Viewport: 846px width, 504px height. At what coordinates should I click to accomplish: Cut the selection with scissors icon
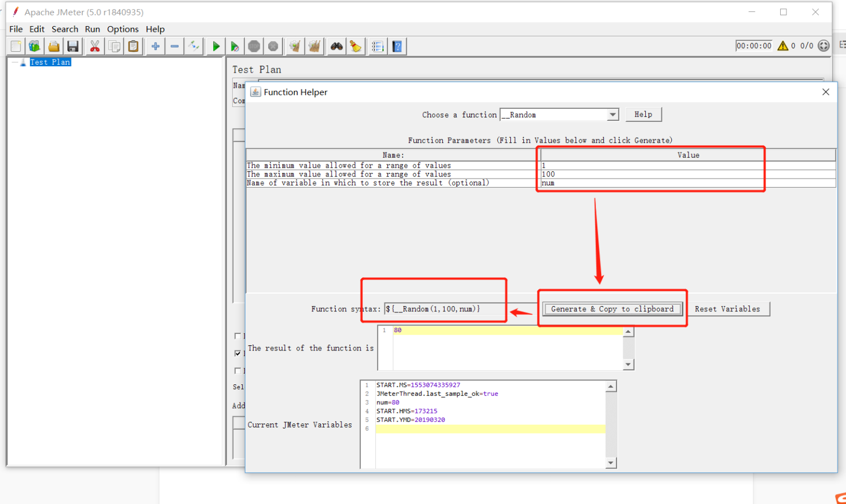[x=95, y=46]
